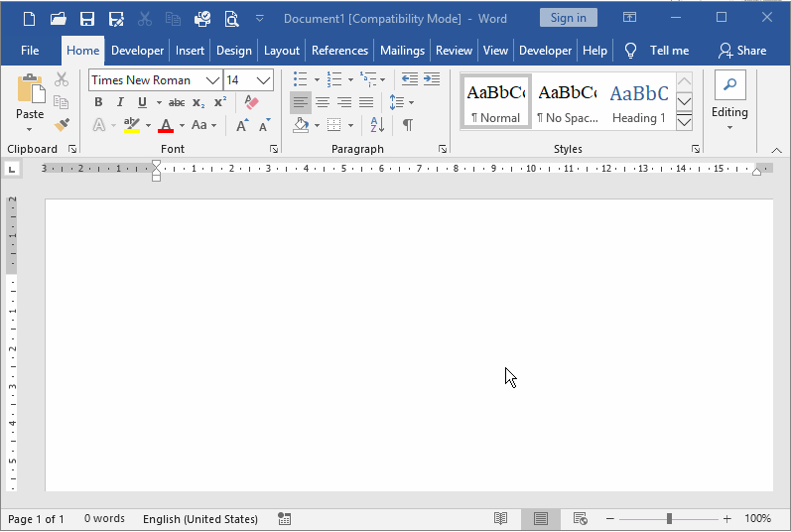Apply multilevel list
The width and height of the screenshot is (791, 532).
pos(368,79)
